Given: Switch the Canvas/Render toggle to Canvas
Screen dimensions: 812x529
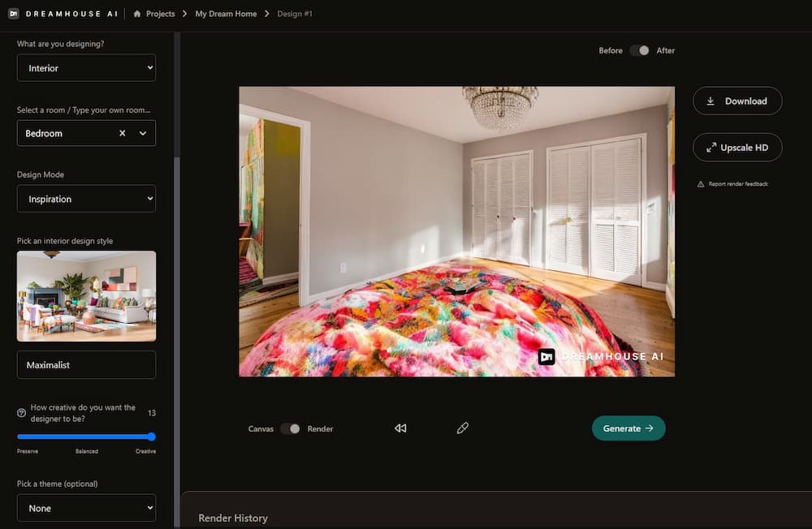Looking at the screenshot, I should pos(292,428).
